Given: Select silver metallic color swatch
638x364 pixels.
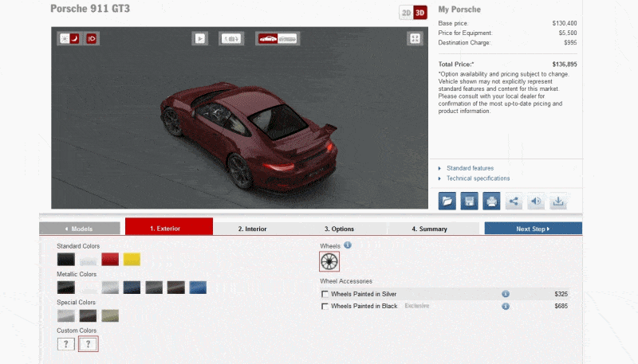Looking at the screenshot, I should (110, 288).
